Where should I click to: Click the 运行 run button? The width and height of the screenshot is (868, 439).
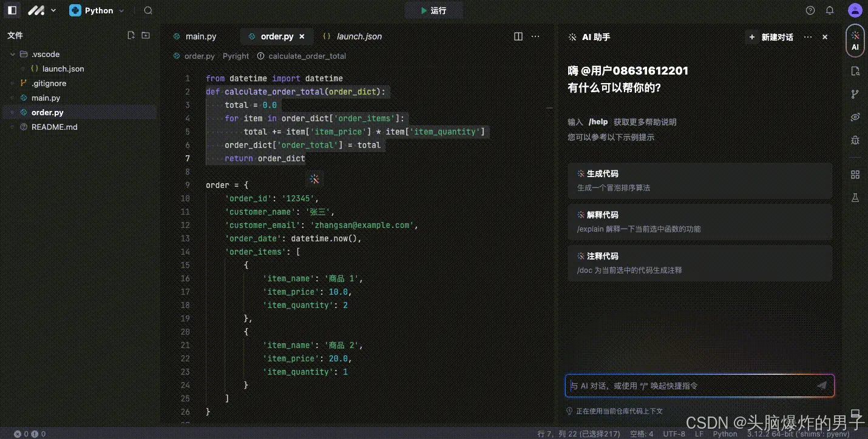pos(433,10)
